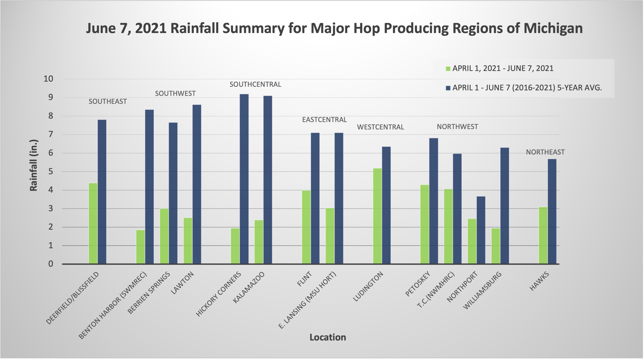Select Flint green 2021 bar

click(x=306, y=227)
